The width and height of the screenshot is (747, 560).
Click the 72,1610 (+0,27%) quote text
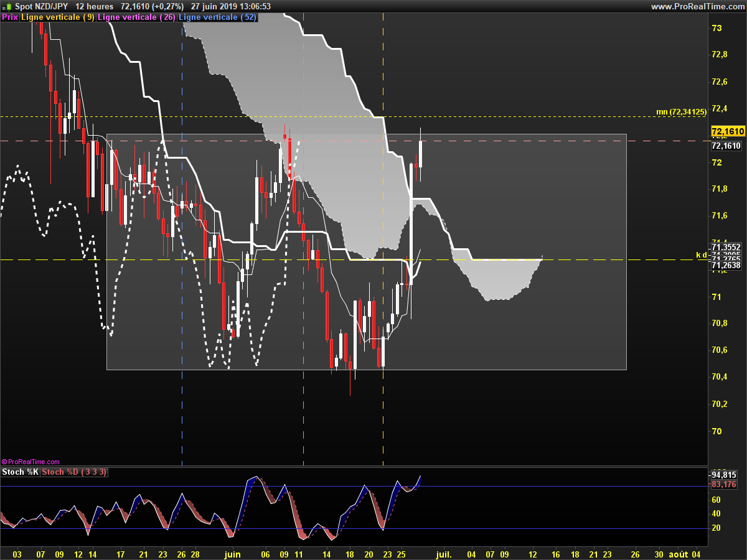click(x=152, y=6)
